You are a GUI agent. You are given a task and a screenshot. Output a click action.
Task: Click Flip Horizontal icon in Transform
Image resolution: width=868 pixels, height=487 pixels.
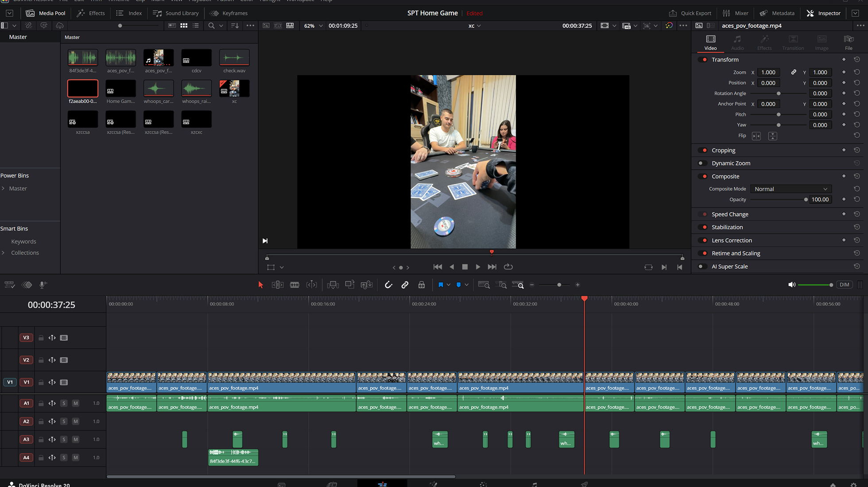coord(756,136)
